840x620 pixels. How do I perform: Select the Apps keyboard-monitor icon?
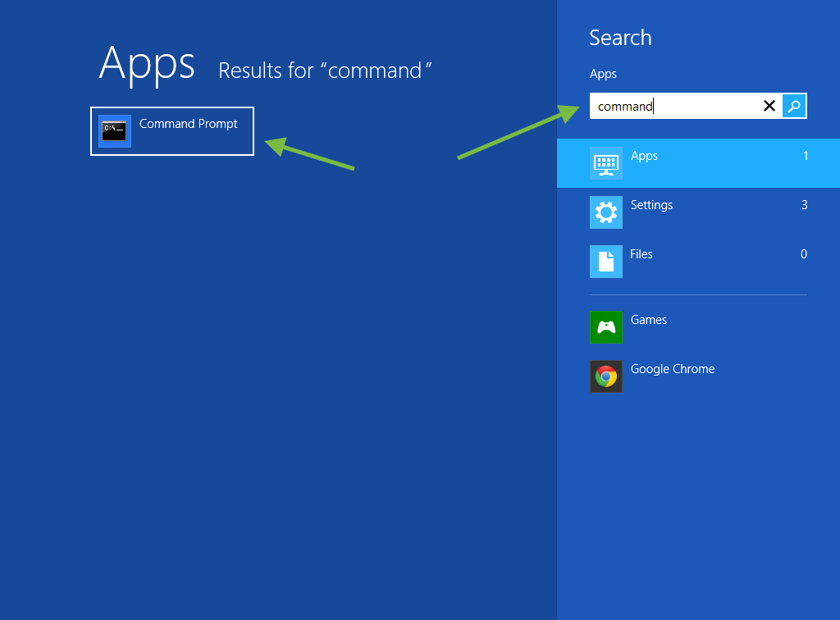[606, 162]
